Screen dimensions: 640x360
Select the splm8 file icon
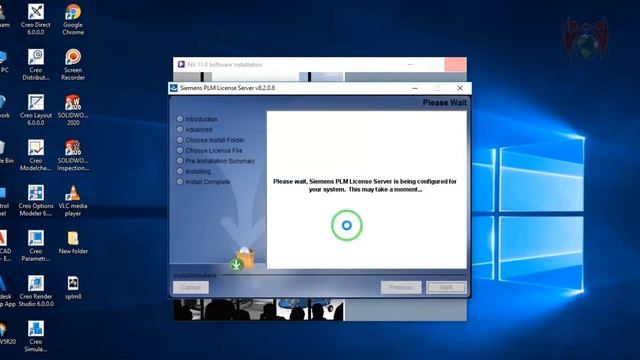[x=73, y=288]
